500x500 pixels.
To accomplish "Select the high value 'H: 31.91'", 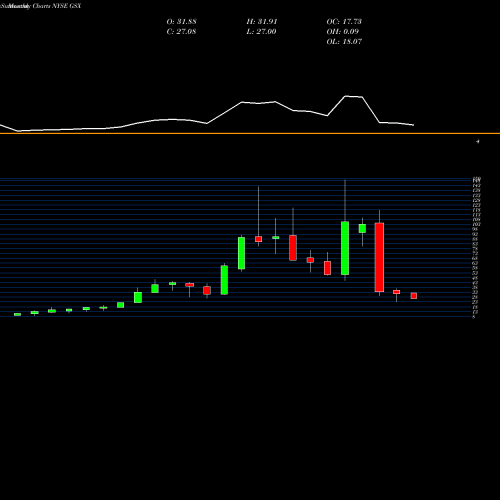I will [262, 22].
